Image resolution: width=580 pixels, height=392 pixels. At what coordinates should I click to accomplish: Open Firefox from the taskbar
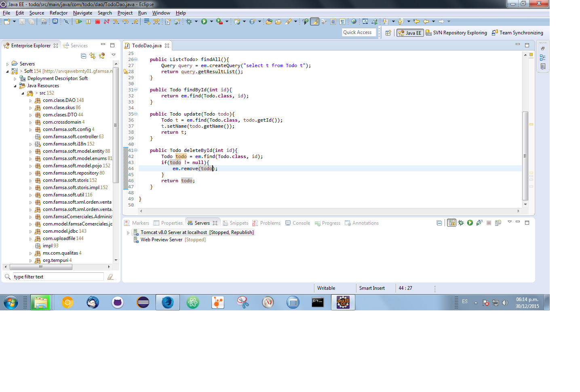(168, 302)
